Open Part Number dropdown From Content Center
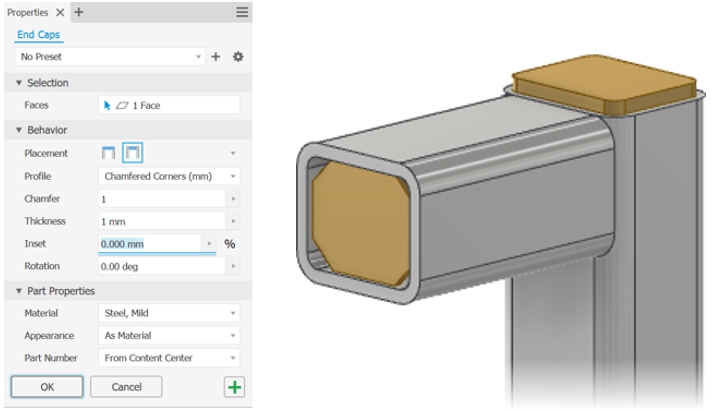Image resolution: width=714 pixels, height=411 pixels. coord(169,358)
